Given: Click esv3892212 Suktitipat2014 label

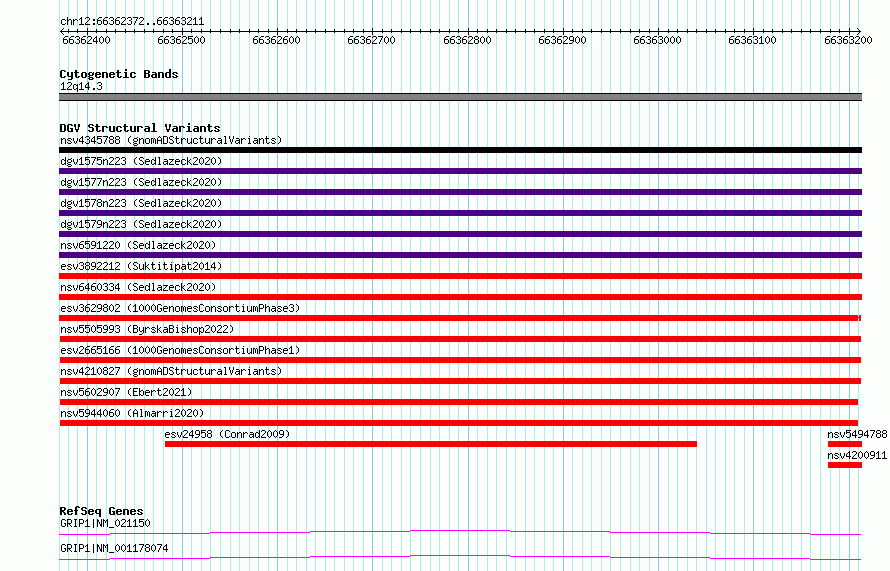Looking at the screenshot, I should (141, 266).
